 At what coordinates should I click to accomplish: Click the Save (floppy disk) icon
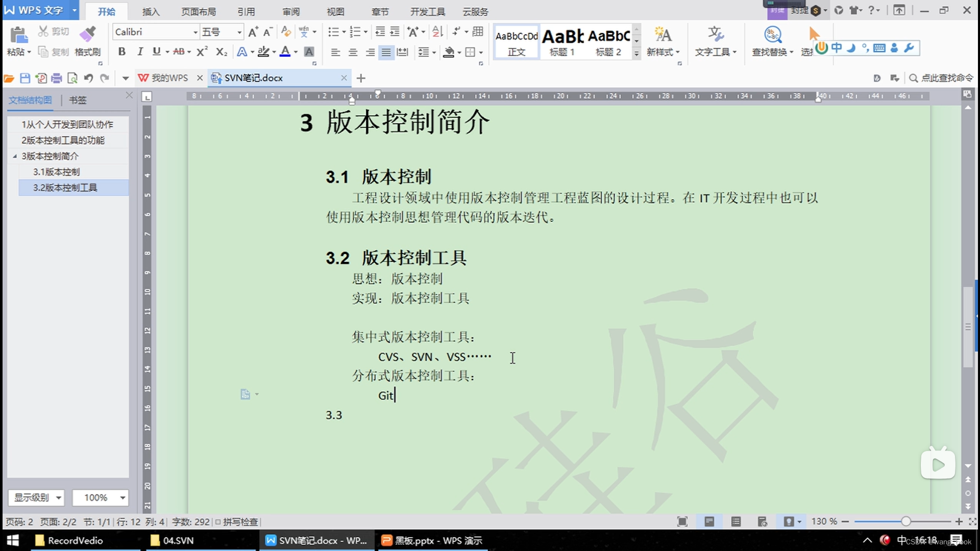(x=24, y=78)
